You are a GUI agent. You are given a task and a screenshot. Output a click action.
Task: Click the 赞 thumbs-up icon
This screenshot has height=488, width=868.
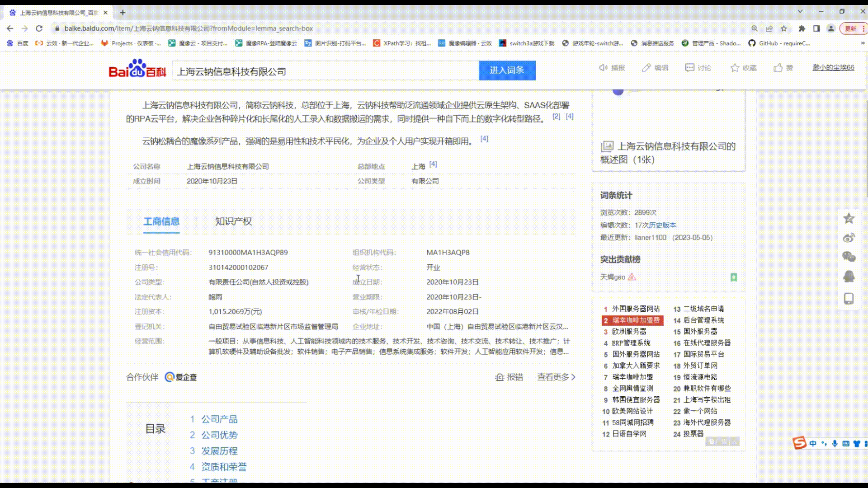click(778, 68)
